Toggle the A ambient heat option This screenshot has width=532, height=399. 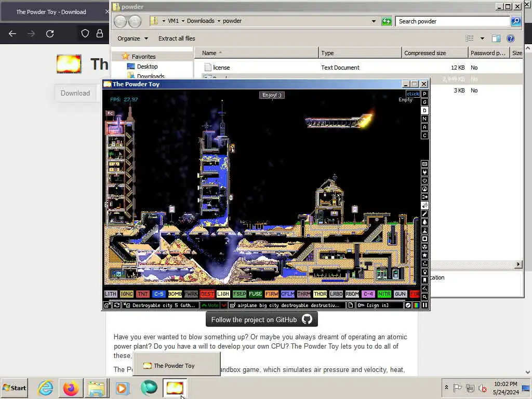(x=424, y=127)
